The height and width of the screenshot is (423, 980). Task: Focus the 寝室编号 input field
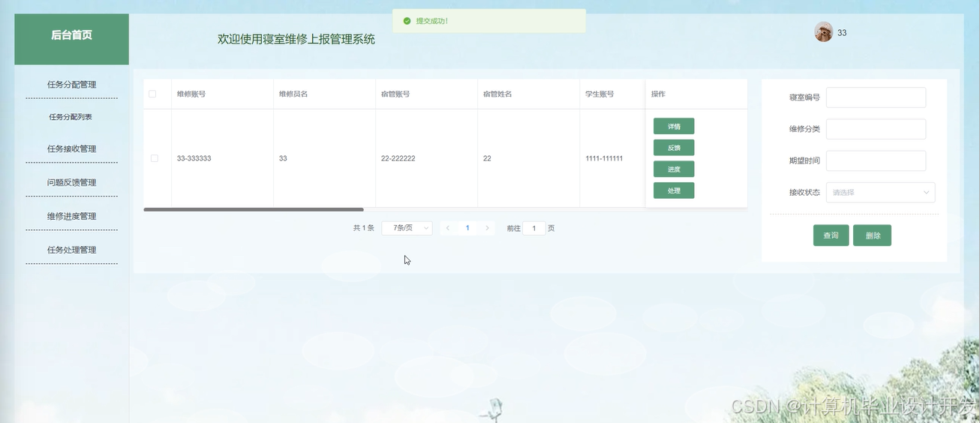point(876,97)
